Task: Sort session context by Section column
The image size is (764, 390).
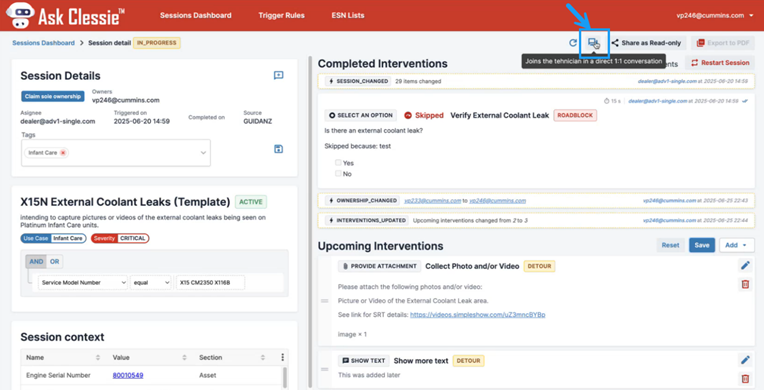Action: pos(263,357)
